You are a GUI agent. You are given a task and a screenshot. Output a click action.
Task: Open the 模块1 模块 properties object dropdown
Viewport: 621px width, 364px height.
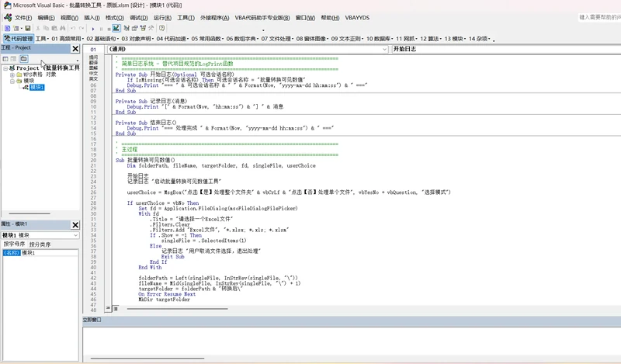point(40,235)
